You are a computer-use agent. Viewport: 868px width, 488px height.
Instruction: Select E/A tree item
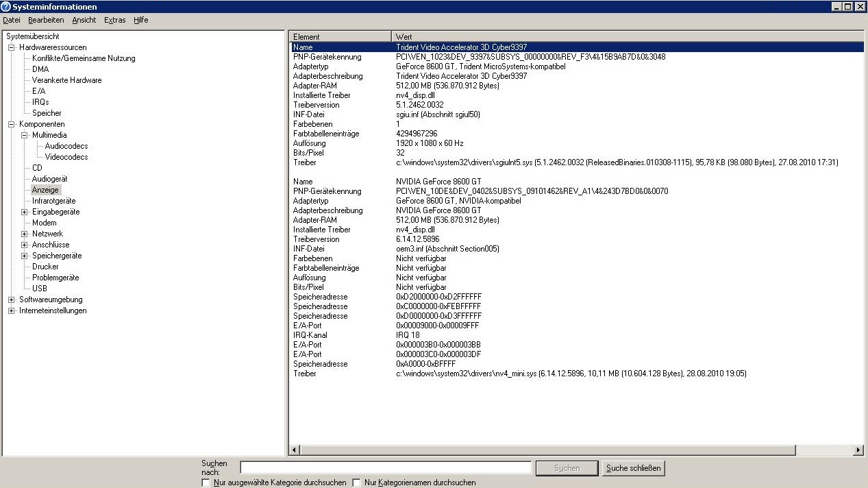click(x=38, y=91)
